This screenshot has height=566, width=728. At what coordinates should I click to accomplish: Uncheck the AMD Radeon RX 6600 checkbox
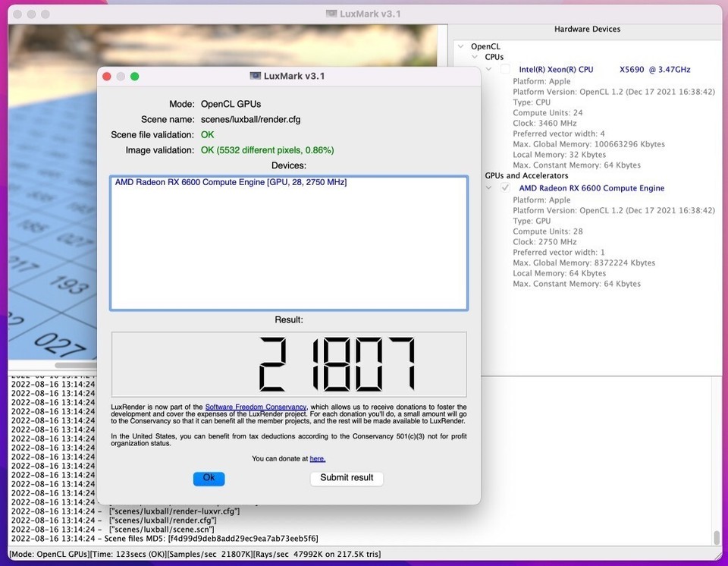coord(505,188)
